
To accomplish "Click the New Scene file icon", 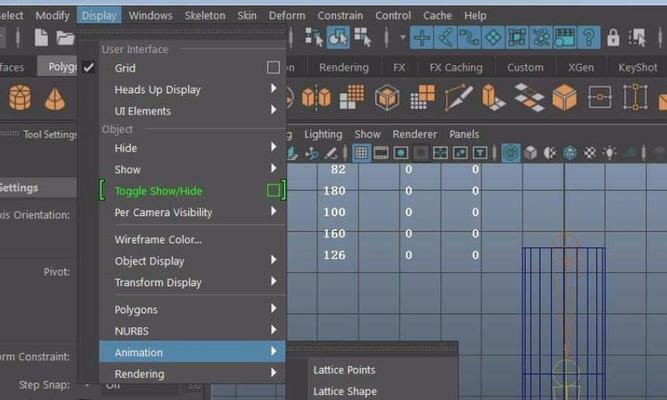I will coord(41,38).
